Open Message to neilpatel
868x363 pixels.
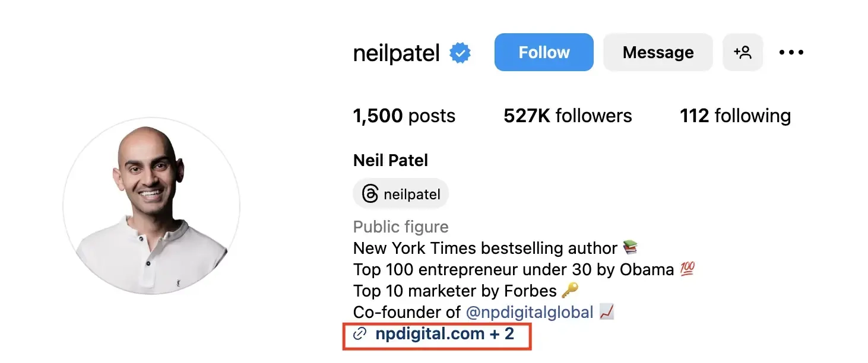(658, 52)
